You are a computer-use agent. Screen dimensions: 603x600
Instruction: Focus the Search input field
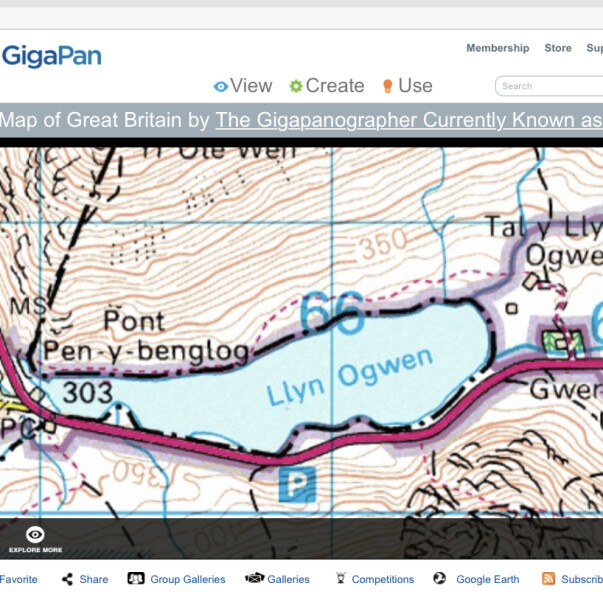click(x=549, y=86)
